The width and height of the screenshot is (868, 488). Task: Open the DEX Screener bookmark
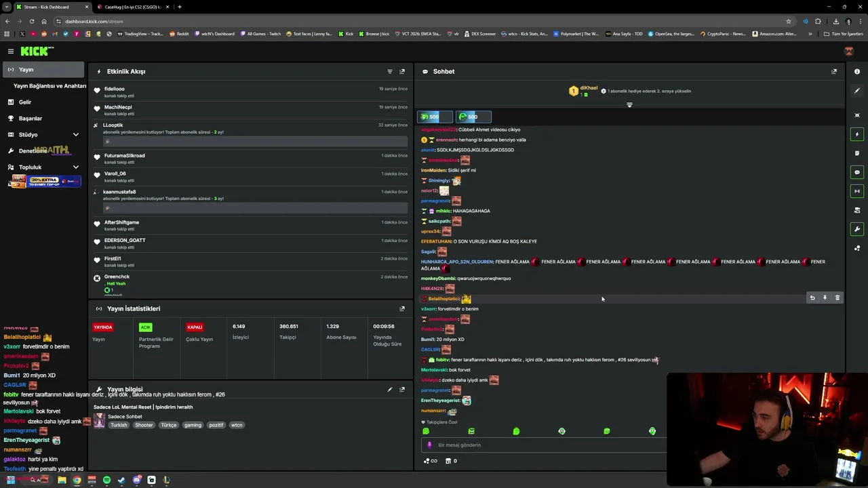[480, 33]
